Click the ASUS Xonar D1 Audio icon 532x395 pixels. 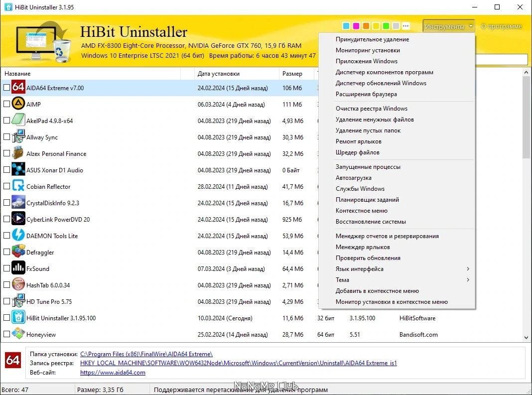tap(18, 169)
